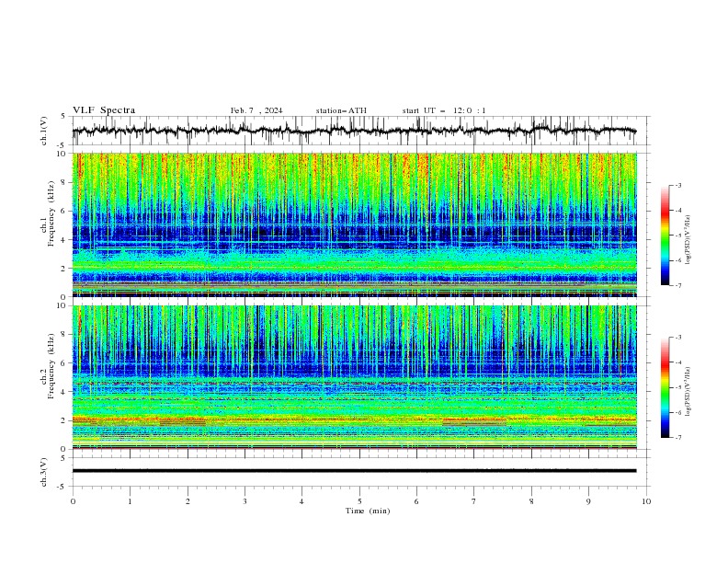This screenshot has height=563, width=728.
Task: Click the "VLF Spectra" plot title
Action: point(104,110)
